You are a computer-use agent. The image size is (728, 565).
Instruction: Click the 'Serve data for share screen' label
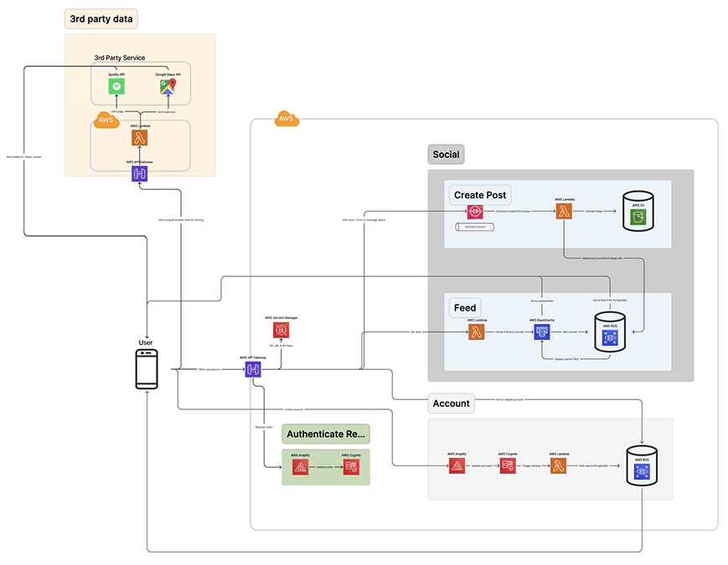click(23, 157)
